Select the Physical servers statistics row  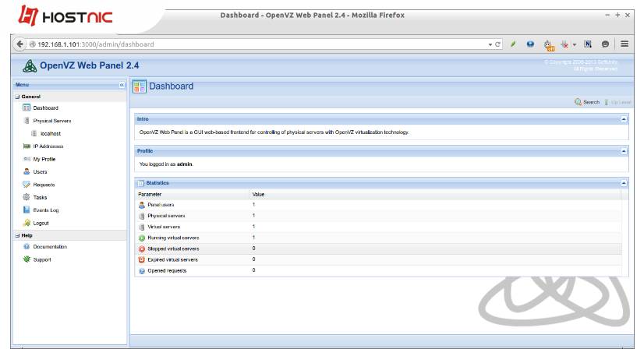click(x=378, y=216)
